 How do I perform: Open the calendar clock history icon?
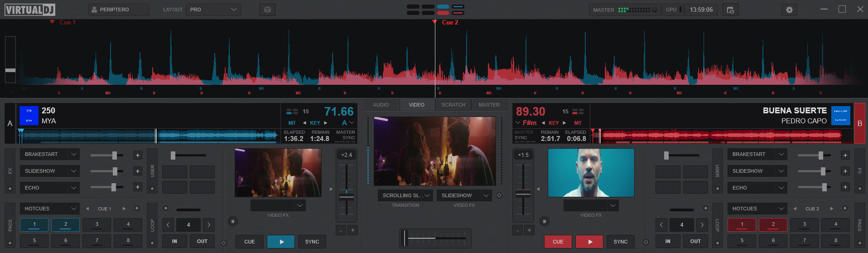[730, 10]
